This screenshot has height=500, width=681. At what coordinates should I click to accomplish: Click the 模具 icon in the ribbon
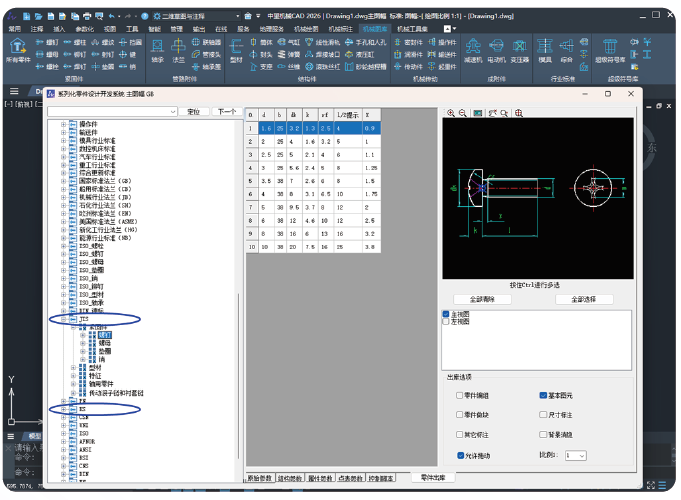pyautogui.click(x=544, y=50)
